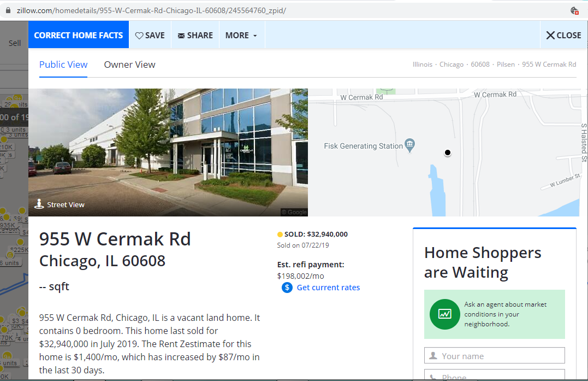Screen dimensions: 588x381
Task: Click $198,002/mo refi payment value
Action: tap(300, 276)
